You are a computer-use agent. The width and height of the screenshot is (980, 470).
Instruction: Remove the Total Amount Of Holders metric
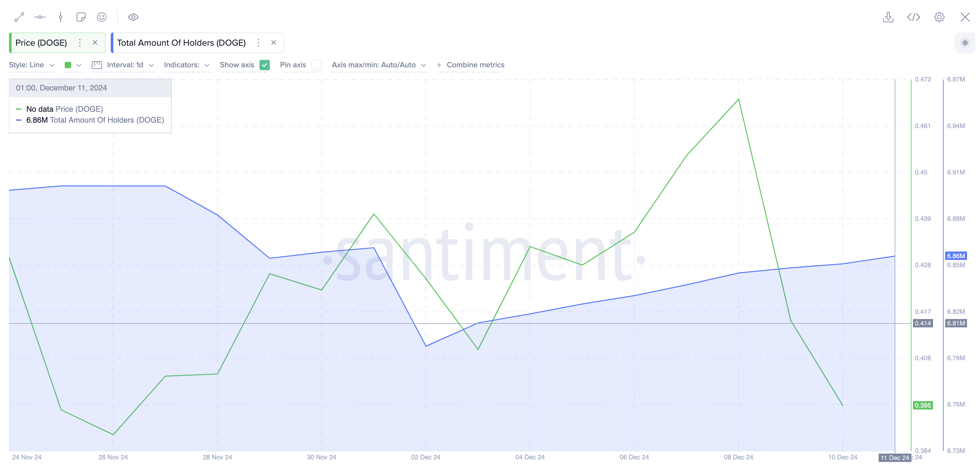point(274,43)
